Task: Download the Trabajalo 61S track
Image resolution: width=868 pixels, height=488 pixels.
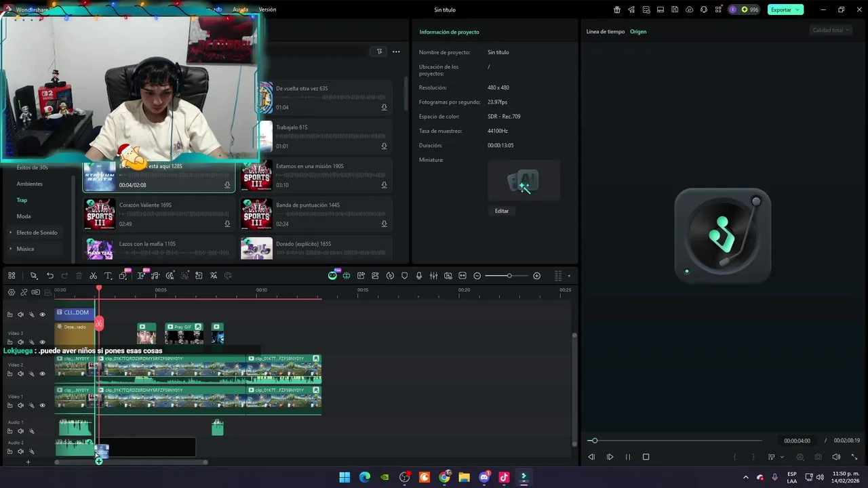Action: click(x=384, y=146)
